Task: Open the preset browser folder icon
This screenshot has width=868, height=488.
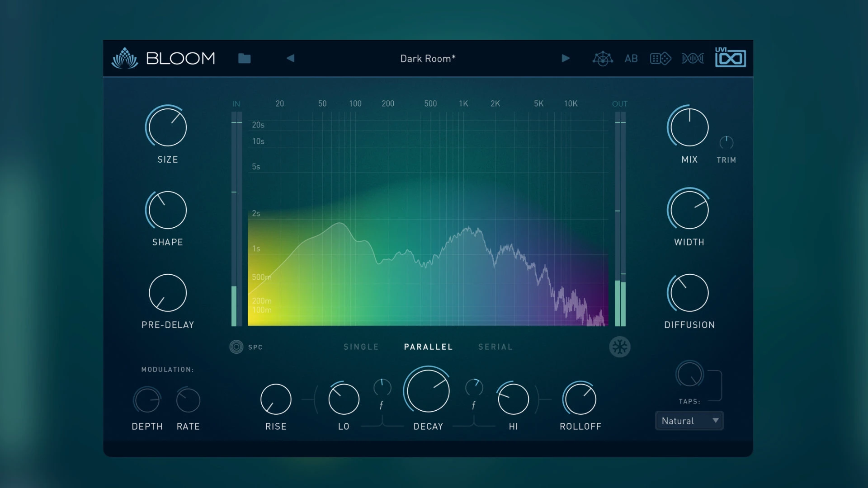Action: click(x=244, y=58)
